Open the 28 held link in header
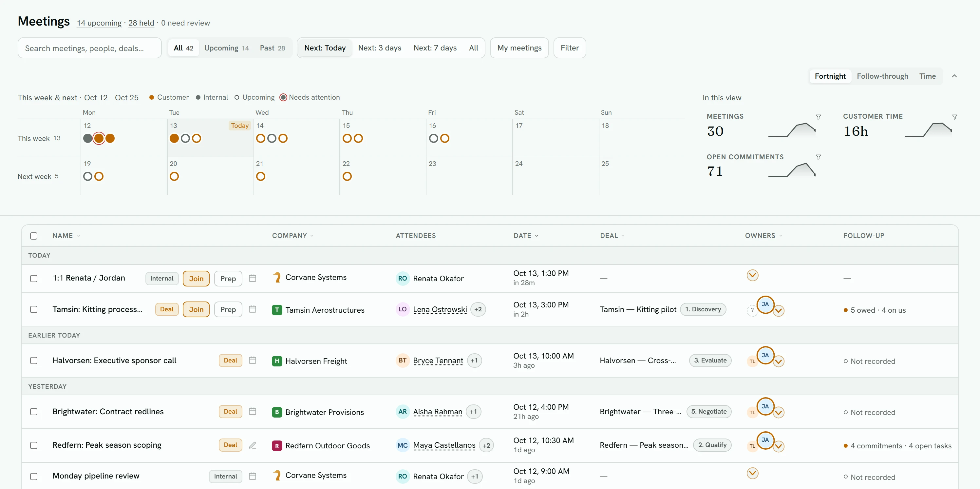The width and height of the screenshot is (980, 489). click(x=141, y=23)
